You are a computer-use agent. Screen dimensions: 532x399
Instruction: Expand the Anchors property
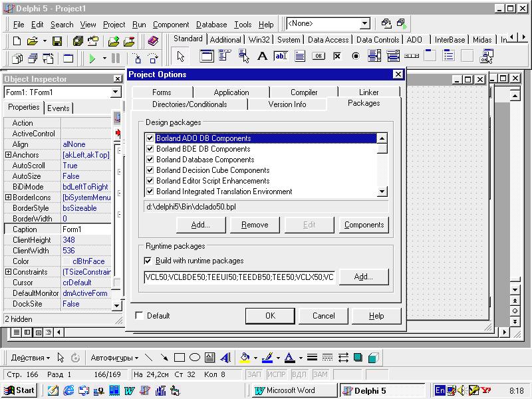[9, 155]
